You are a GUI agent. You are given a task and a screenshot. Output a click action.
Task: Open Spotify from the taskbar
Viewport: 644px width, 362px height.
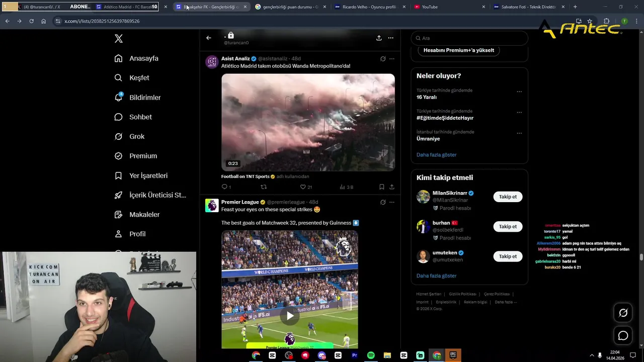coord(371,355)
